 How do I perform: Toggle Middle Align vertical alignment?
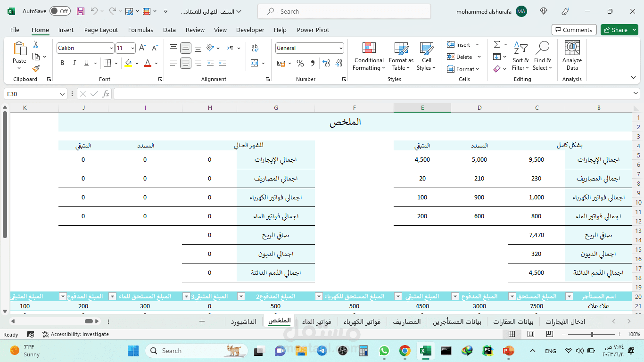pos(186,48)
